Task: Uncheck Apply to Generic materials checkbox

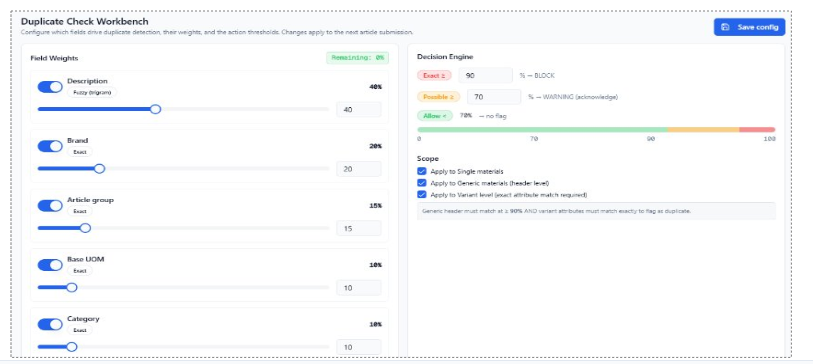Action: pyautogui.click(x=422, y=183)
